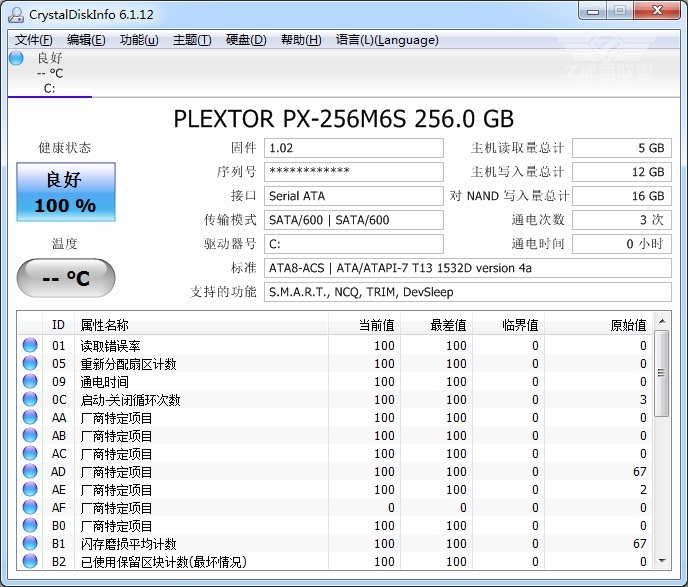
Task: Click the -- °C temperature button
Action: (66, 278)
